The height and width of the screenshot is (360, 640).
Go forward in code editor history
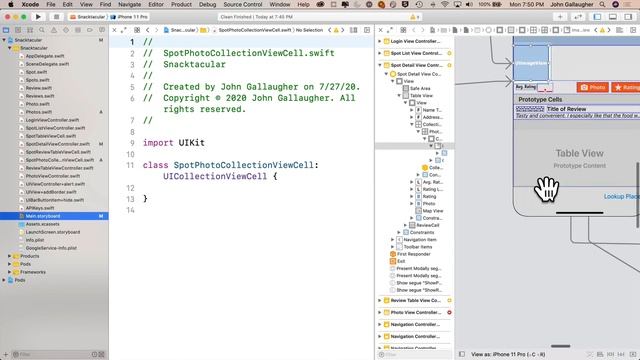156,30
